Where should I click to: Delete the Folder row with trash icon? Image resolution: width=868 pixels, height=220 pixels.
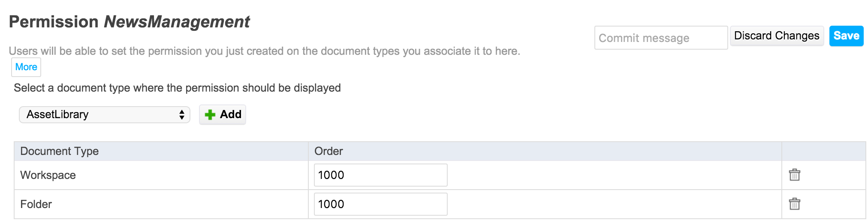click(x=794, y=204)
